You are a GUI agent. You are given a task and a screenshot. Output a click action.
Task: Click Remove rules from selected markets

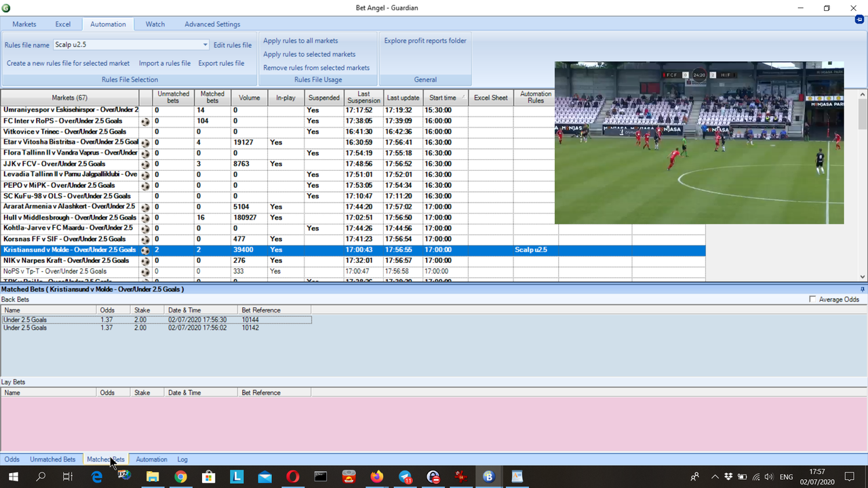[x=317, y=68]
